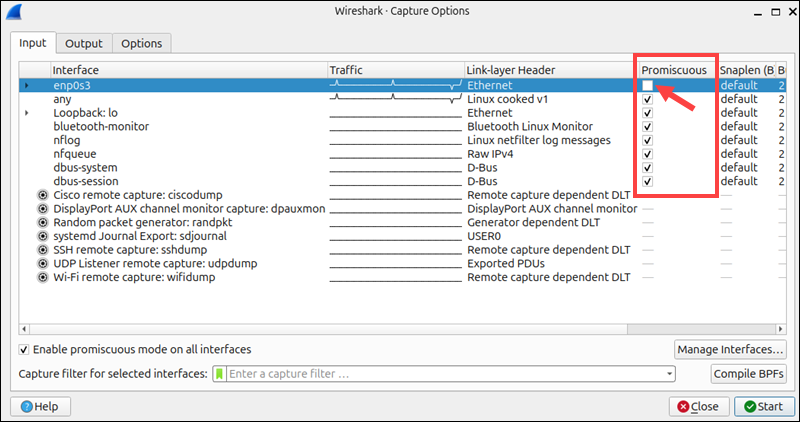Screen dimensions: 800x422
Task: Enable promiscuous mode for enp0s3
Action: pyautogui.click(x=647, y=85)
